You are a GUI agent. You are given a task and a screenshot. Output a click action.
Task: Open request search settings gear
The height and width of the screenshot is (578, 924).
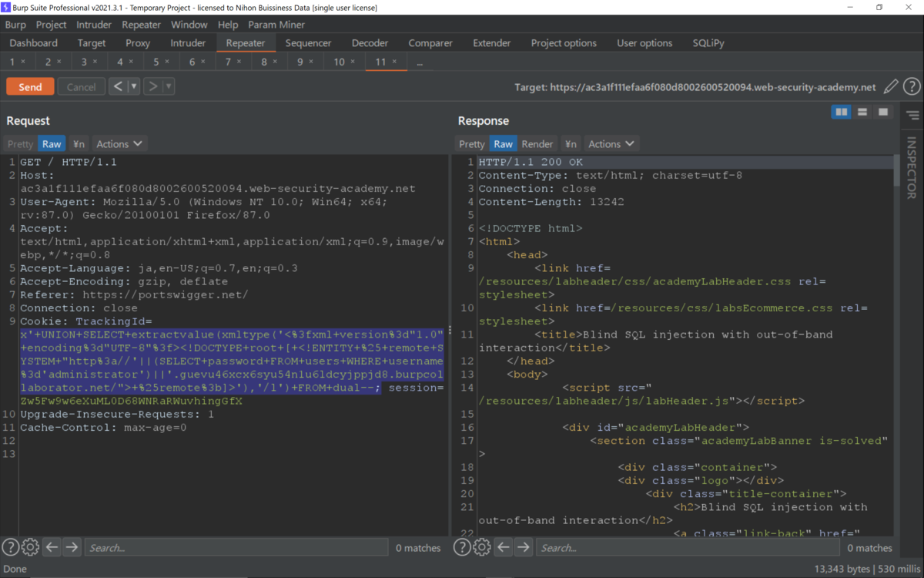tap(30, 547)
